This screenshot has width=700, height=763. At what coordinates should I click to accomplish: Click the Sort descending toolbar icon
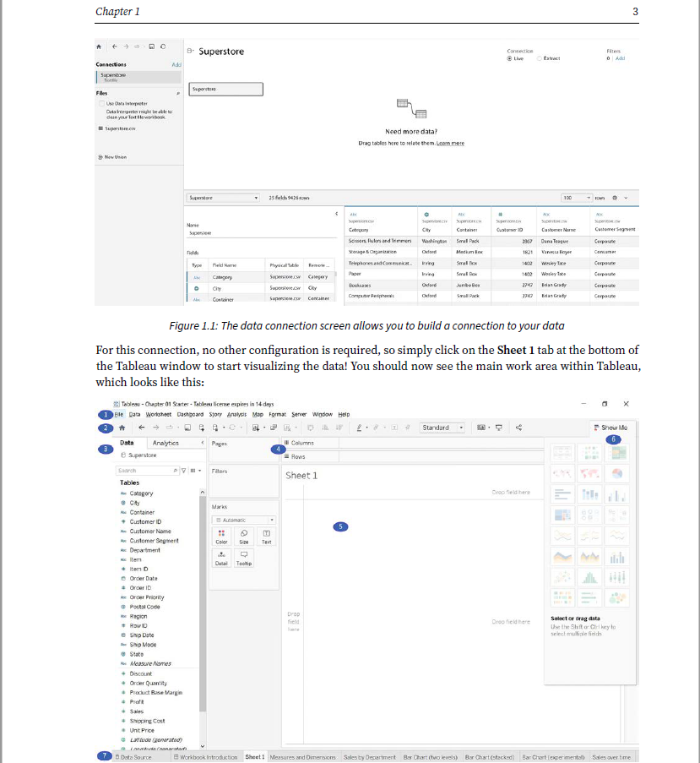tap(339, 428)
